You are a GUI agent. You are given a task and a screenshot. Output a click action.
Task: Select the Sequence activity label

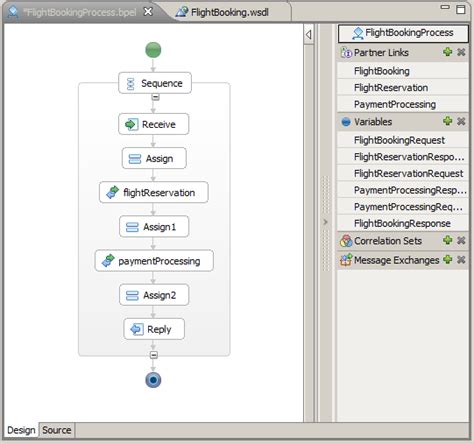pos(162,83)
